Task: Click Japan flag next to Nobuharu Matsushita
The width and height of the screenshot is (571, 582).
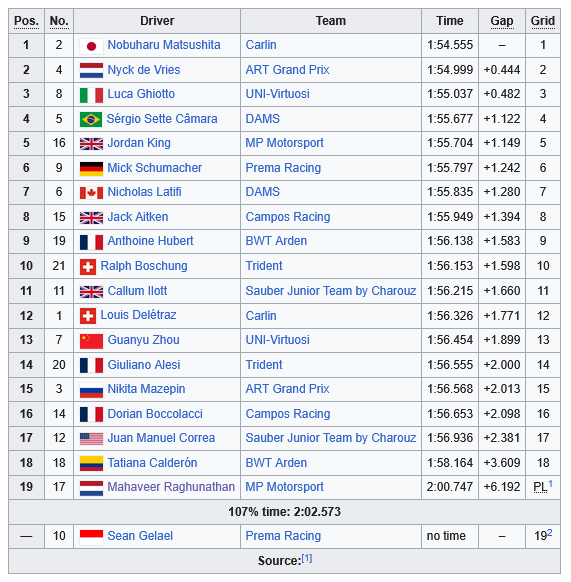Action: pyautogui.click(x=91, y=46)
